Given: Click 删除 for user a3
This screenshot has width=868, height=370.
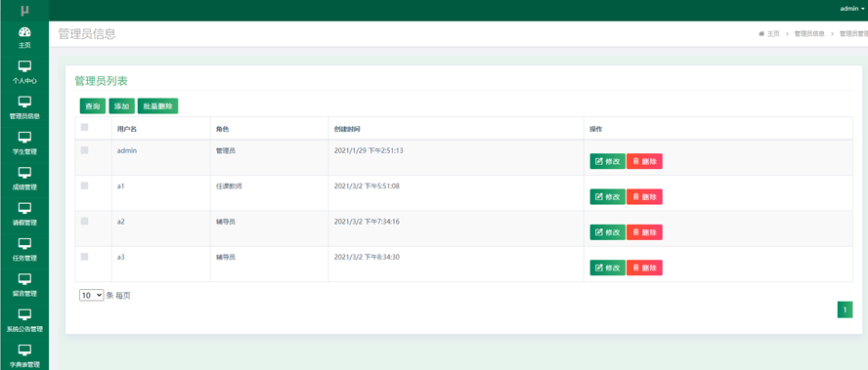Looking at the screenshot, I should tap(644, 267).
